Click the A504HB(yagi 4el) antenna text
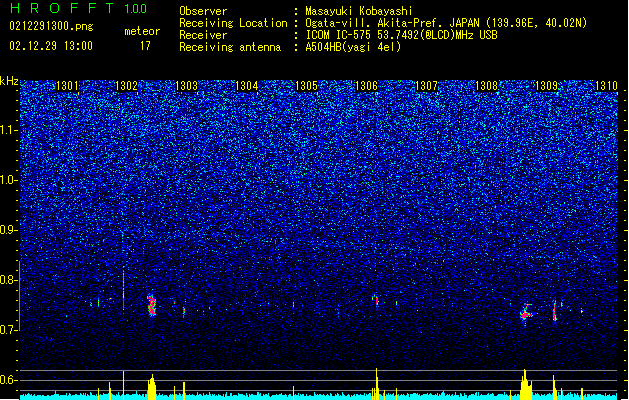 pos(353,47)
